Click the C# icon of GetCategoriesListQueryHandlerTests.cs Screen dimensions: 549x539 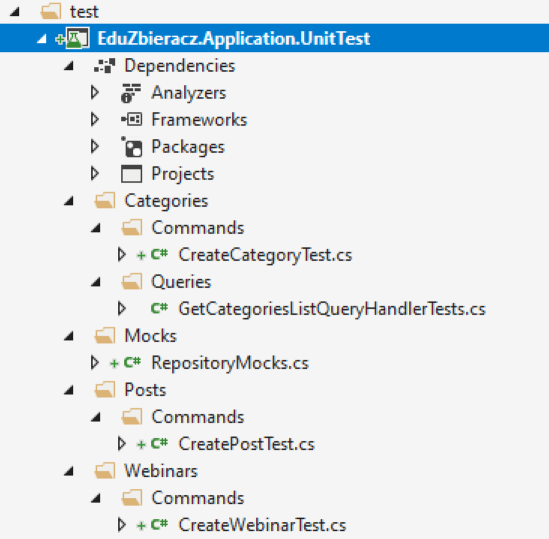pyautogui.click(x=159, y=308)
